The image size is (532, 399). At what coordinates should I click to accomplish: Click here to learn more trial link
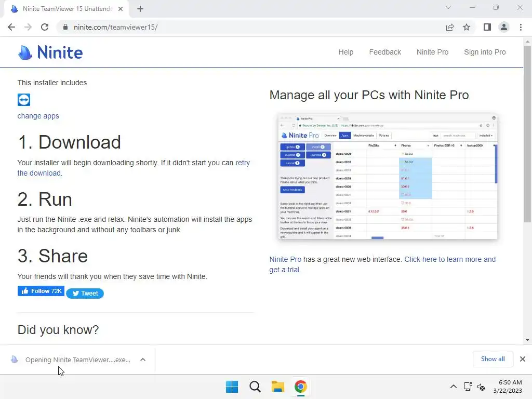450,260
